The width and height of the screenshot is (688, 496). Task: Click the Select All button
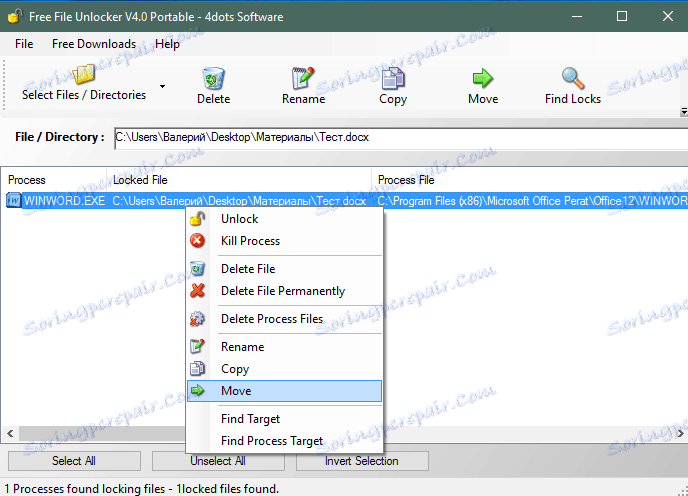click(74, 461)
